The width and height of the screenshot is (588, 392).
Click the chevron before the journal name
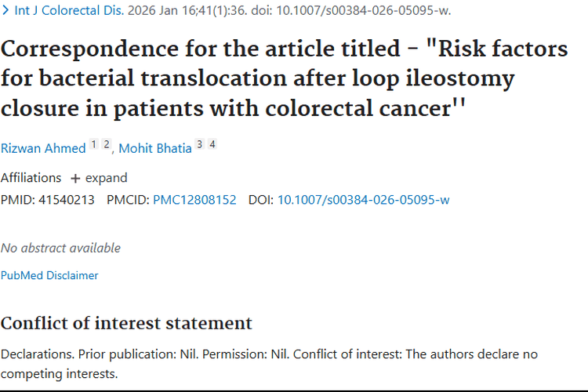6,11
